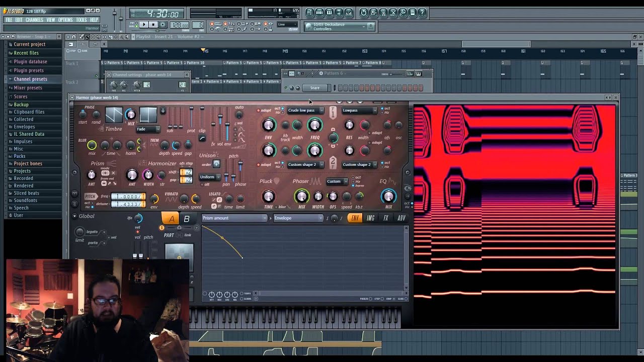Open the Prism amount target dropdown
The image size is (644, 362).
click(234, 218)
